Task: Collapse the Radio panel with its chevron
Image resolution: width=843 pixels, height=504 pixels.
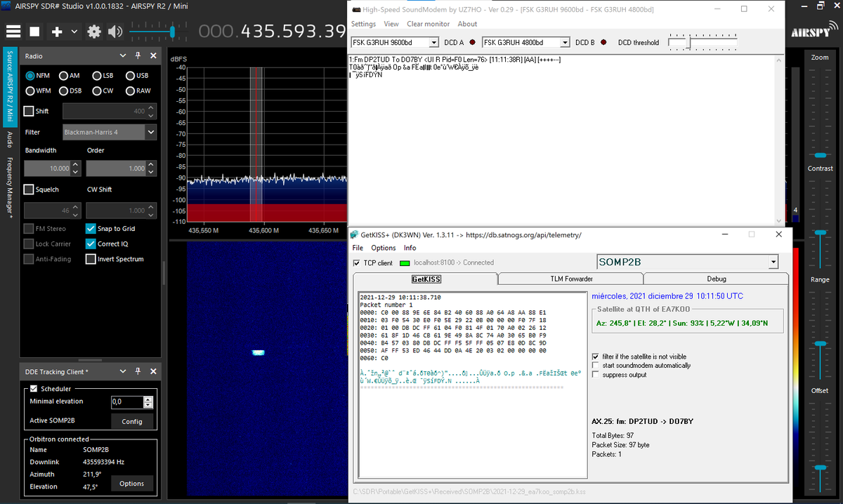Action: (x=123, y=56)
